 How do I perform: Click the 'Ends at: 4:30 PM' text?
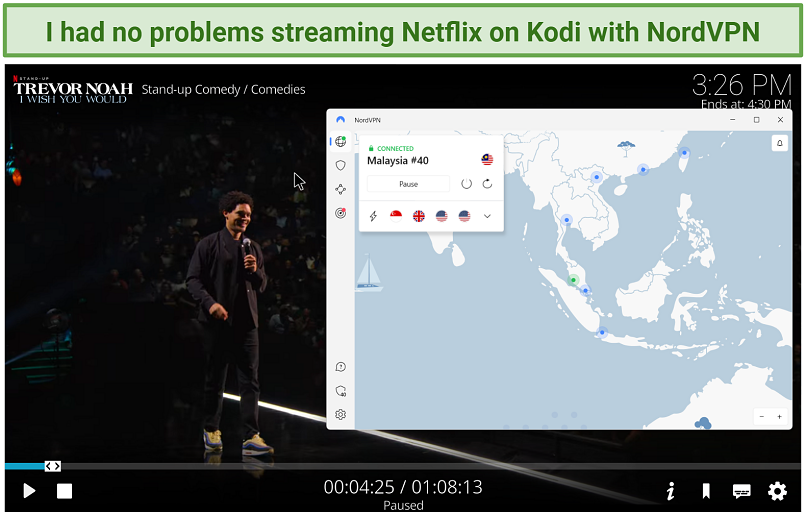(746, 104)
